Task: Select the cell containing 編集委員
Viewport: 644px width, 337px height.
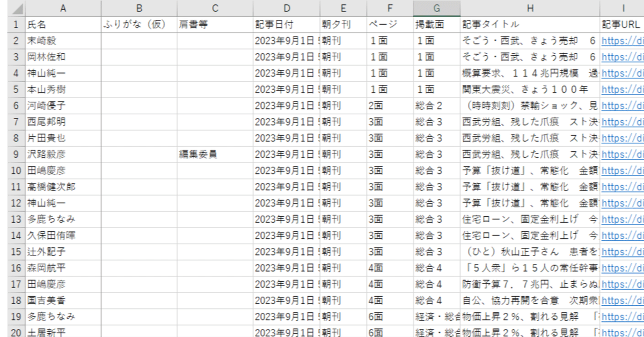Action: (x=215, y=154)
